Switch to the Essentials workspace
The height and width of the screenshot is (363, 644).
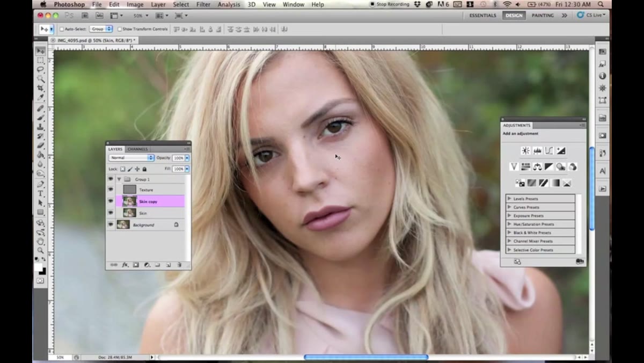(x=483, y=16)
